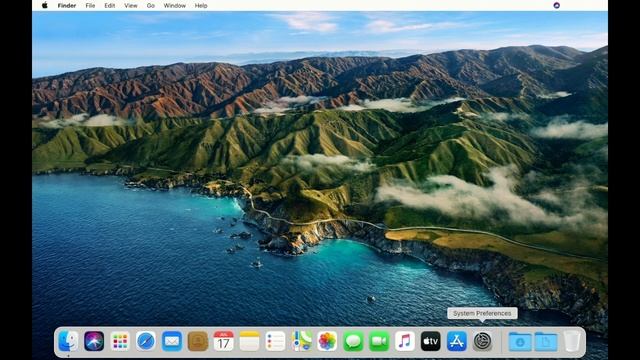Open the Documents folder stack
This screenshot has width=640, height=360.
point(546,341)
